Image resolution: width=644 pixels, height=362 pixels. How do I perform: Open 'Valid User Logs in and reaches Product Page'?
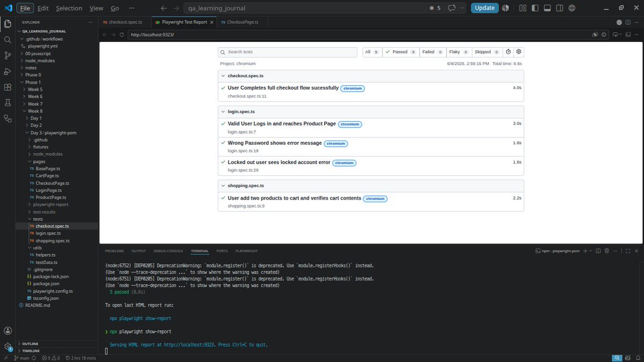282,124
